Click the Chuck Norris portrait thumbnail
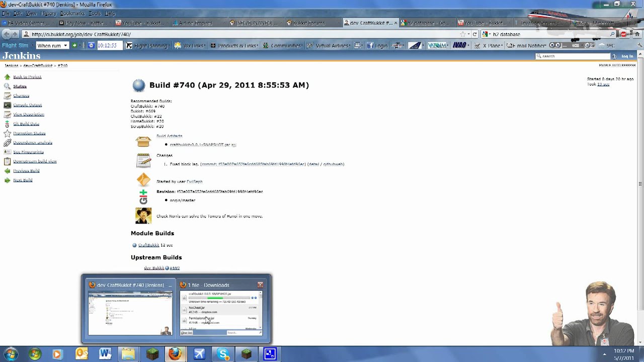 coord(143,216)
